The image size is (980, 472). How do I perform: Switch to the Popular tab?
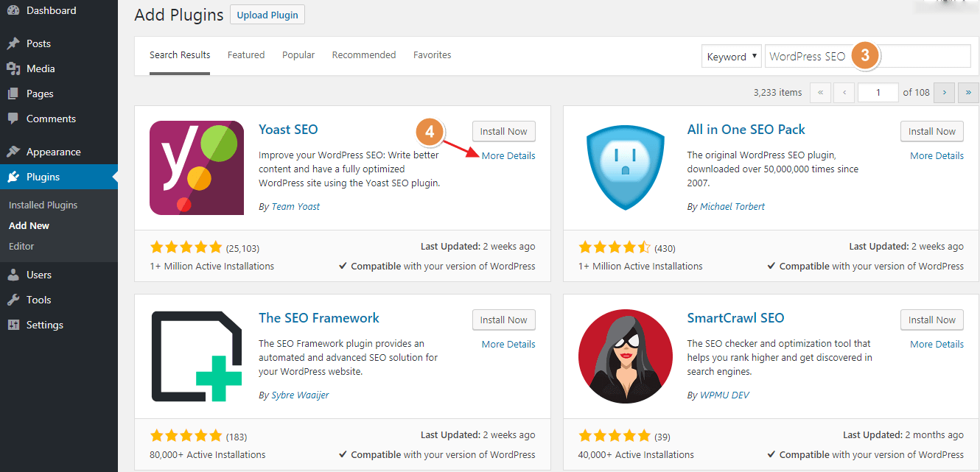(x=298, y=55)
